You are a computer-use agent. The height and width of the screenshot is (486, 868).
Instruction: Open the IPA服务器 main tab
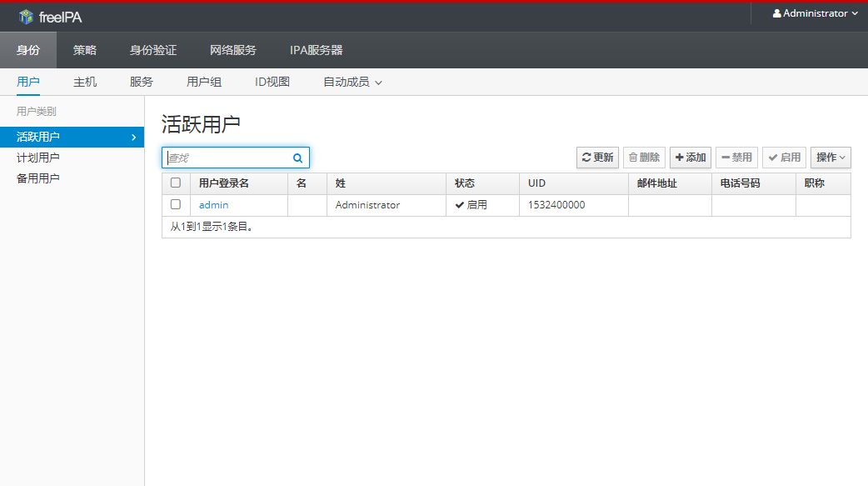click(316, 50)
